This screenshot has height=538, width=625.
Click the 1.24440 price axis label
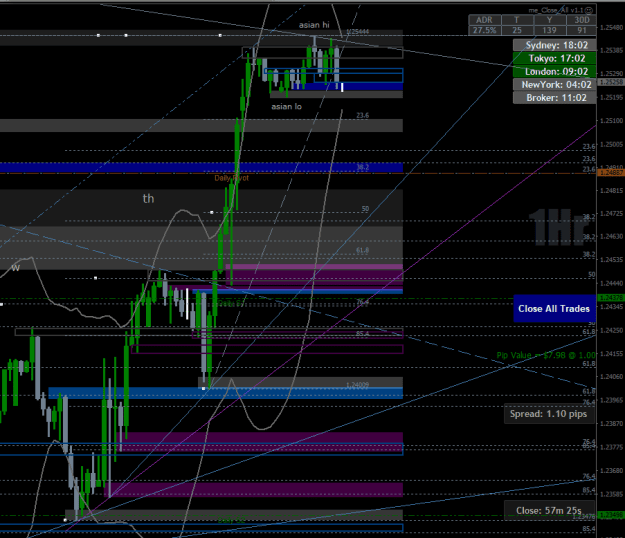coord(611,283)
